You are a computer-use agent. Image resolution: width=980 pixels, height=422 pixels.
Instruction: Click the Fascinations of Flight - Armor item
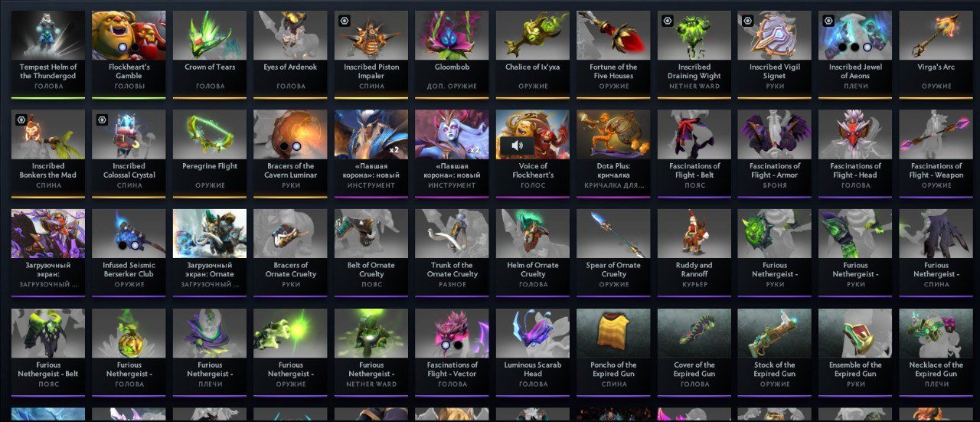[x=775, y=152]
